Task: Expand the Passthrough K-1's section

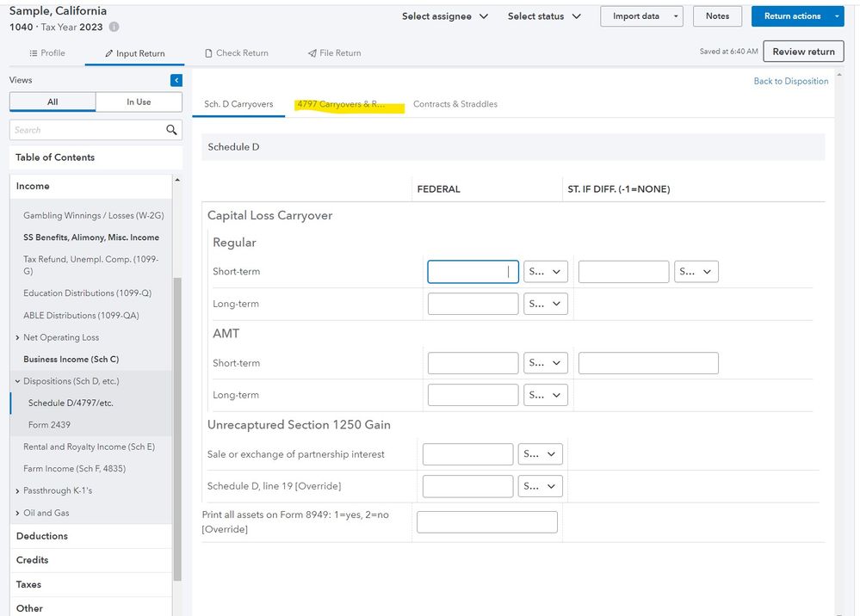Action: tap(17, 490)
